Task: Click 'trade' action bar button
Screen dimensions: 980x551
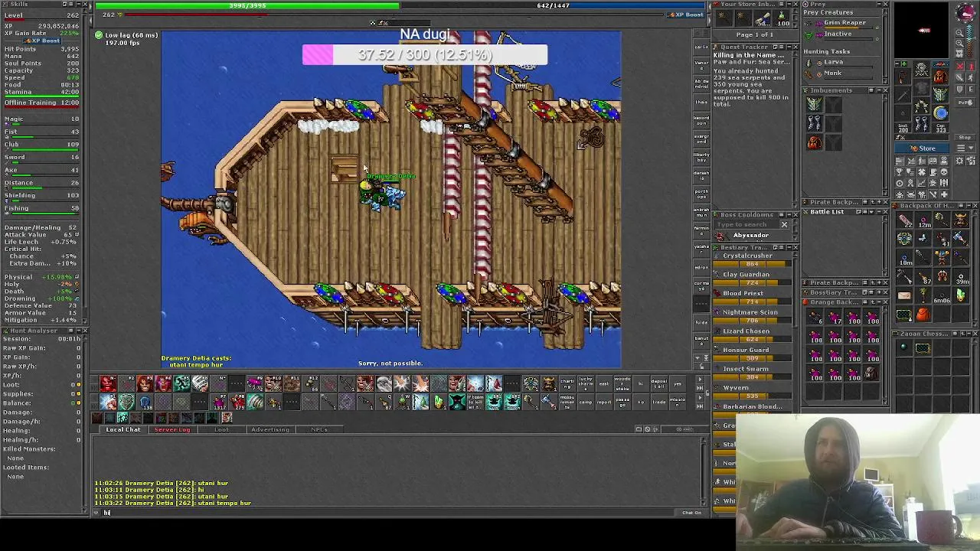Action: point(659,403)
